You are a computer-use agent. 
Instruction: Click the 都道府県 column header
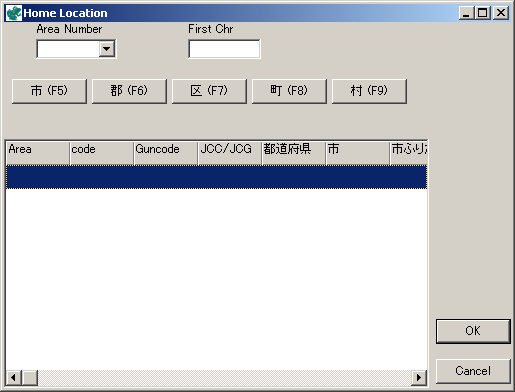(x=294, y=153)
